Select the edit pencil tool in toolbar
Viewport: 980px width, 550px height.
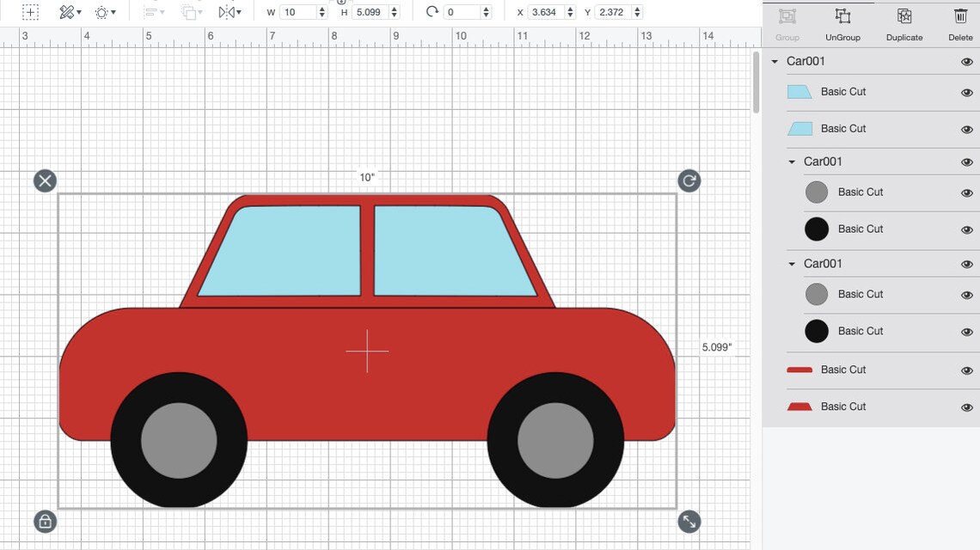point(65,11)
